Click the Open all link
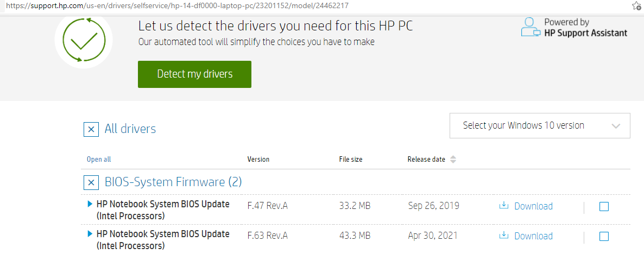 point(99,160)
